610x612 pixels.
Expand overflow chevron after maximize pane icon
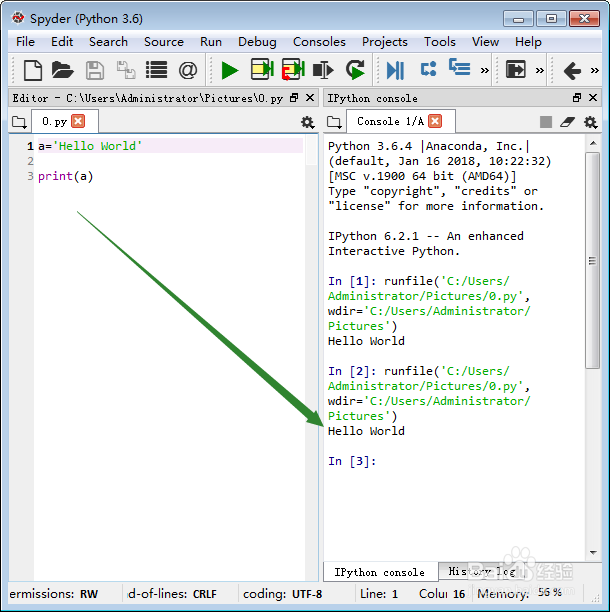540,71
